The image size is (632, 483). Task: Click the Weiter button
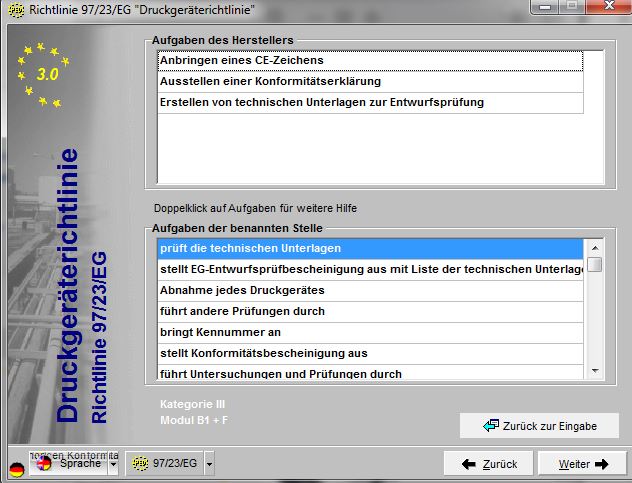(x=582, y=464)
